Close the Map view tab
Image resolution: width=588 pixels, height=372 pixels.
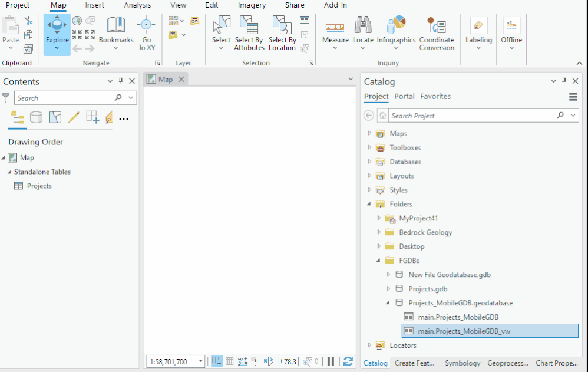coord(181,79)
